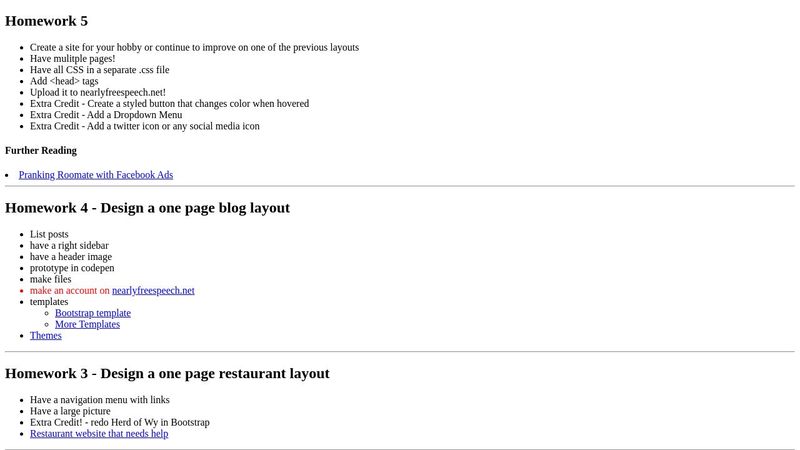
Task: Click the Extra Credit twitter icon item
Action: click(144, 126)
